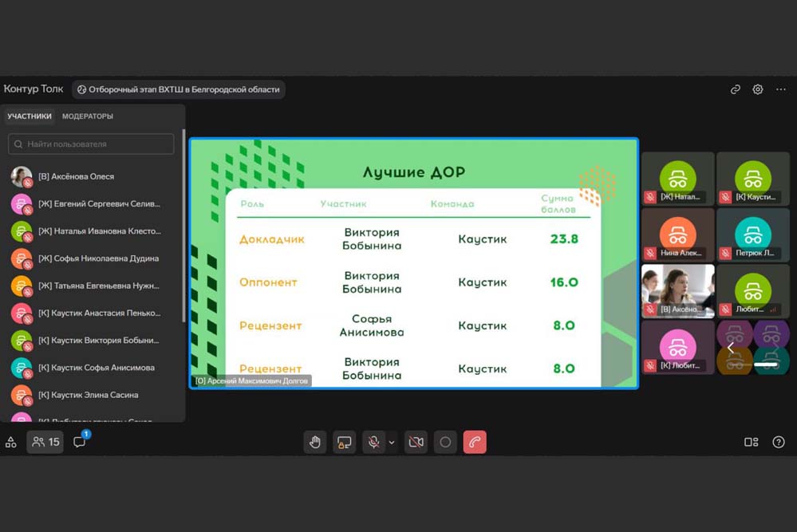The width and height of the screenshot is (797, 532).
Task: Toggle the participants panel showing 15
Action: point(45,442)
